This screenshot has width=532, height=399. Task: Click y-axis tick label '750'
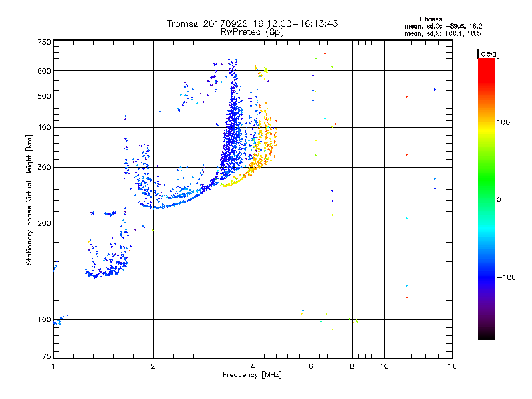click(44, 42)
